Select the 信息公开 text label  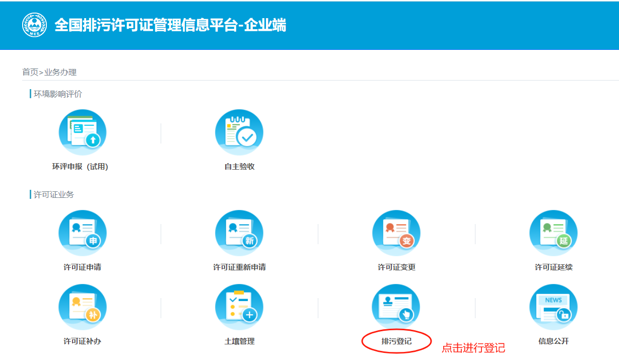click(x=553, y=341)
